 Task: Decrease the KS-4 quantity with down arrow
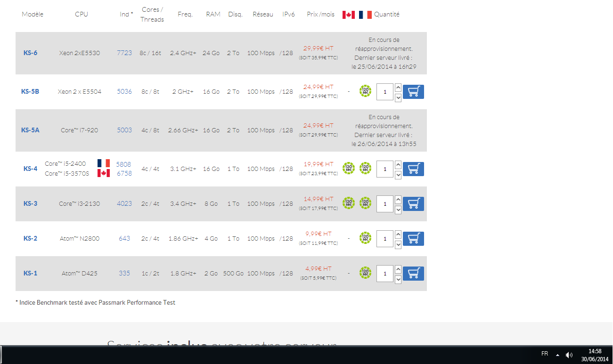point(398,175)
